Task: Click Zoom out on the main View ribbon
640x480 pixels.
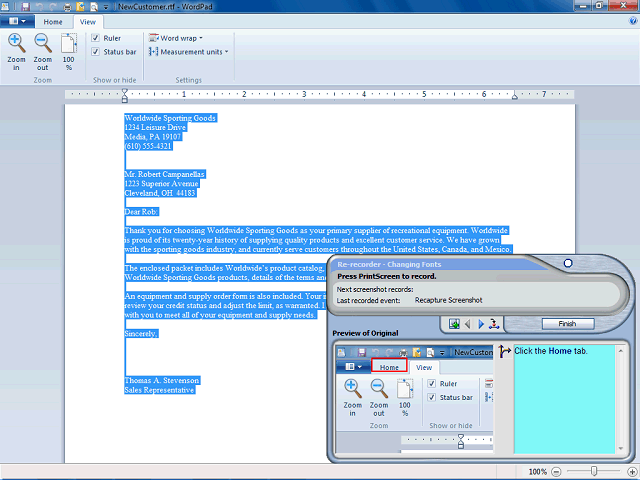Action: click(x=42, y=52)
